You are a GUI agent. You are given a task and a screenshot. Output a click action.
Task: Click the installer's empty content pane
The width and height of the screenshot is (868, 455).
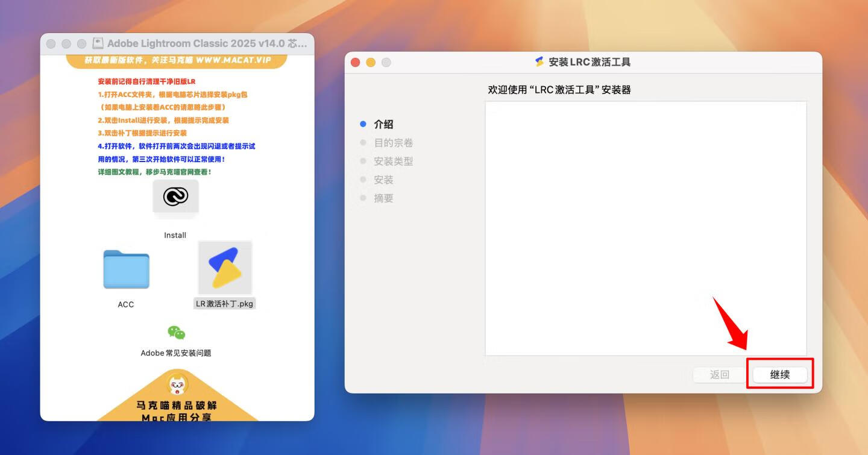coord(646,228)
